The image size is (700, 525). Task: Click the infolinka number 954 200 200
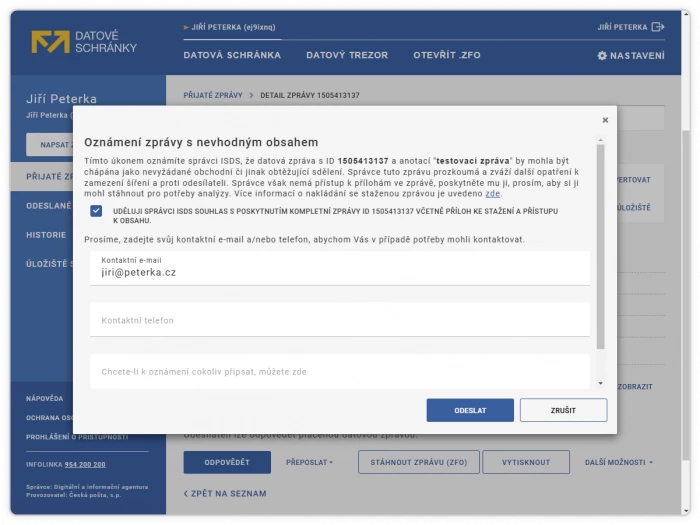tap(85, 464)
